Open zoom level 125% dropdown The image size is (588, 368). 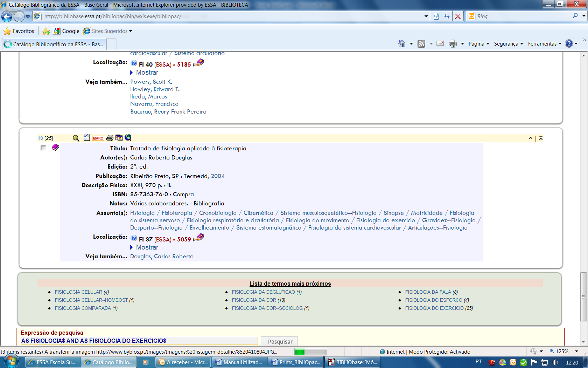click(576, 352)
